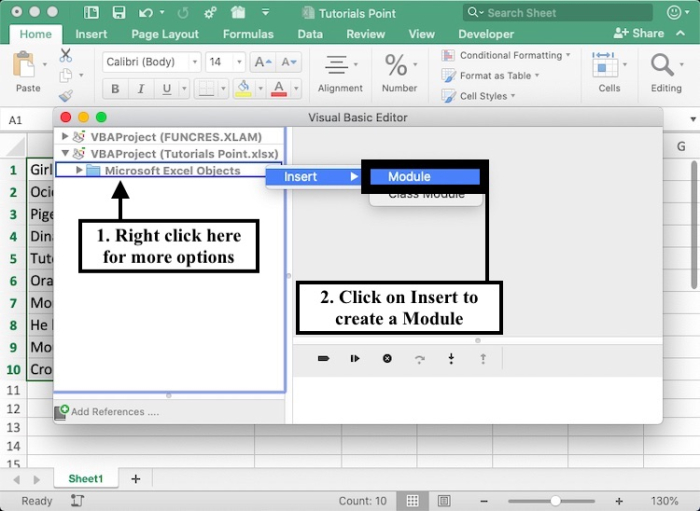Zoom out with the minus button
Viewport: 700px width, 511px height.
(x=484, y=501)
